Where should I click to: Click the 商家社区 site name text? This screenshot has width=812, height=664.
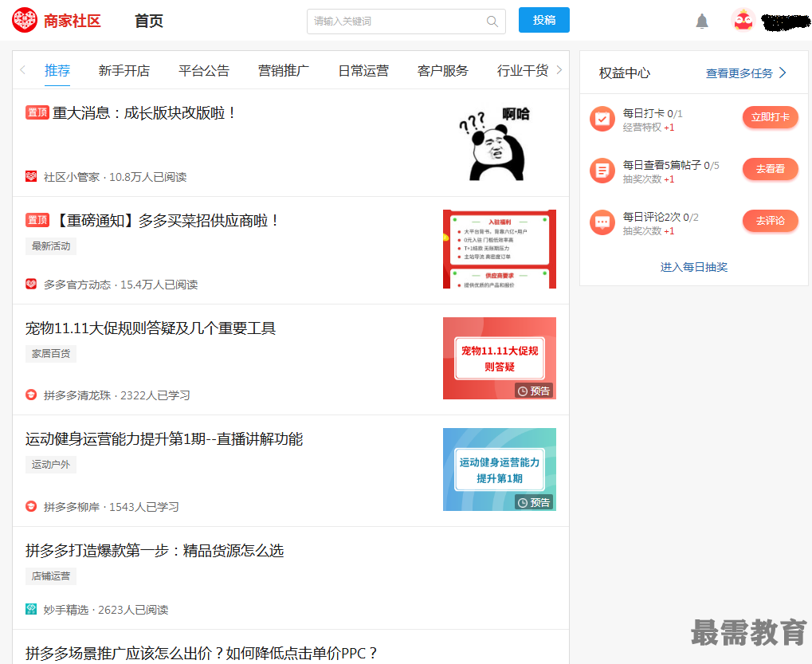click(72, 21)
